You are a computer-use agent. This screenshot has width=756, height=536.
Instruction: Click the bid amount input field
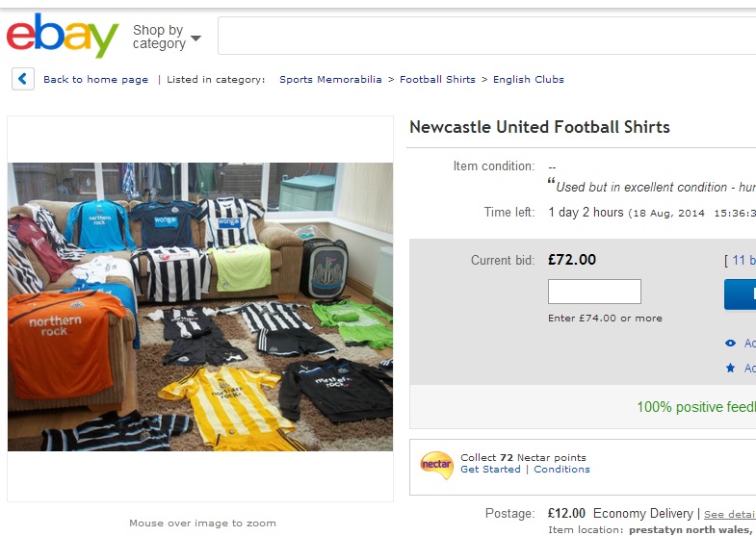tap(594, 292)
